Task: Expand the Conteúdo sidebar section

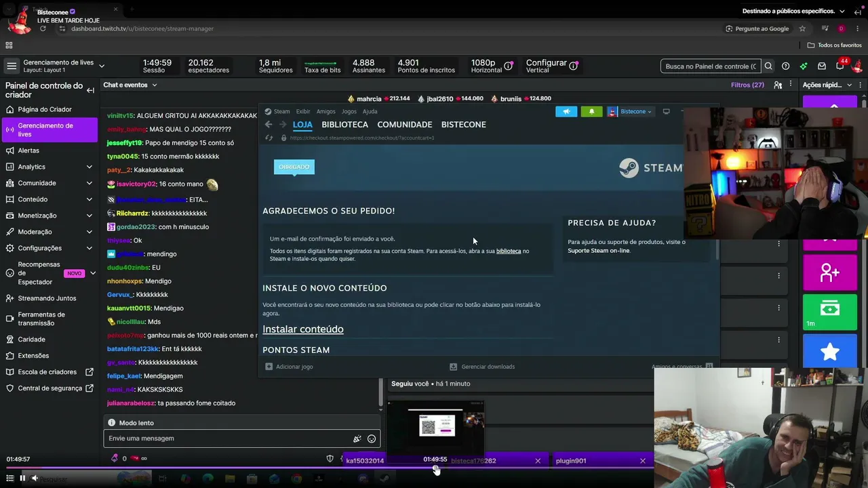Action: [x=90, y=199]
